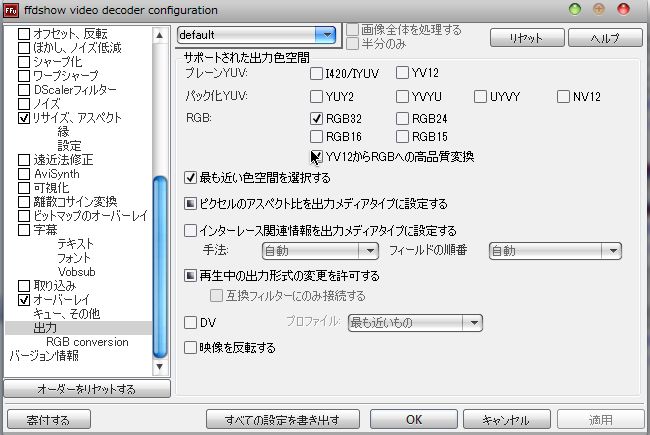This screenshot has width=650, height=435.
Task: Toggle the ワープシャープ checkbox
Action: (x=24, y=76)
